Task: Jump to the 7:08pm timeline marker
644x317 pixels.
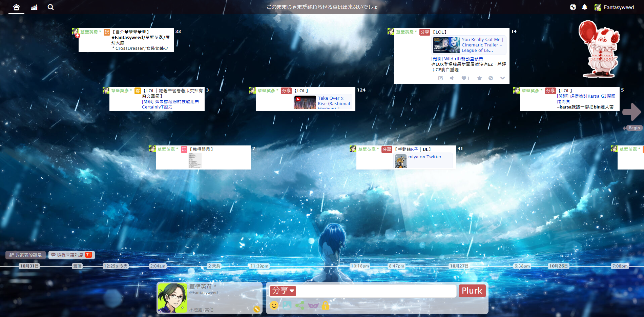Action: pos(620,266)
